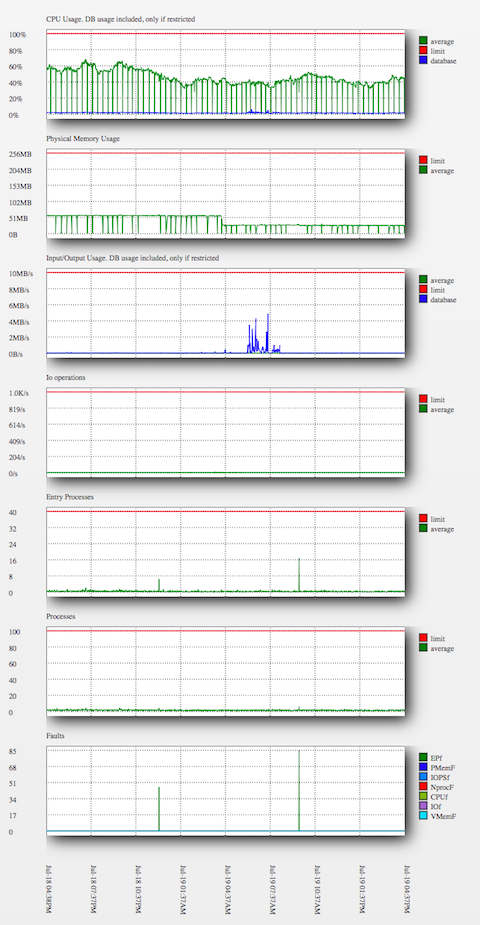The height and width of the screenshot is (925, 480).
Task: Click the 100% label on CPU Usage axis
Action: 17,35
